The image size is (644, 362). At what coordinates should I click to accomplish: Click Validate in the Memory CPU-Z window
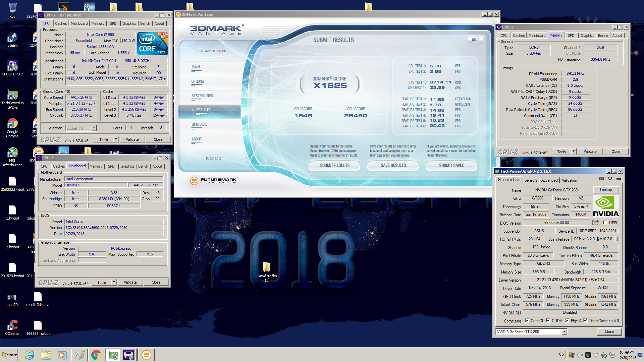(590, 152)
